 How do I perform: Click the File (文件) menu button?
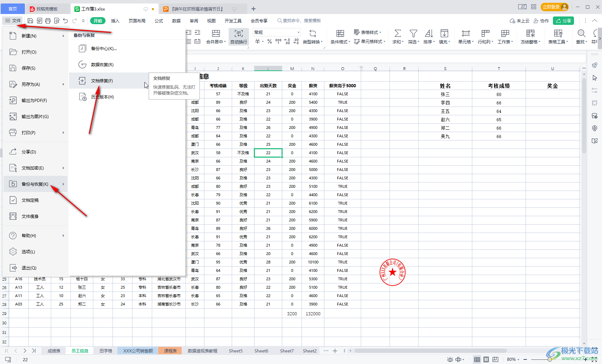click(x=13, y=21)
